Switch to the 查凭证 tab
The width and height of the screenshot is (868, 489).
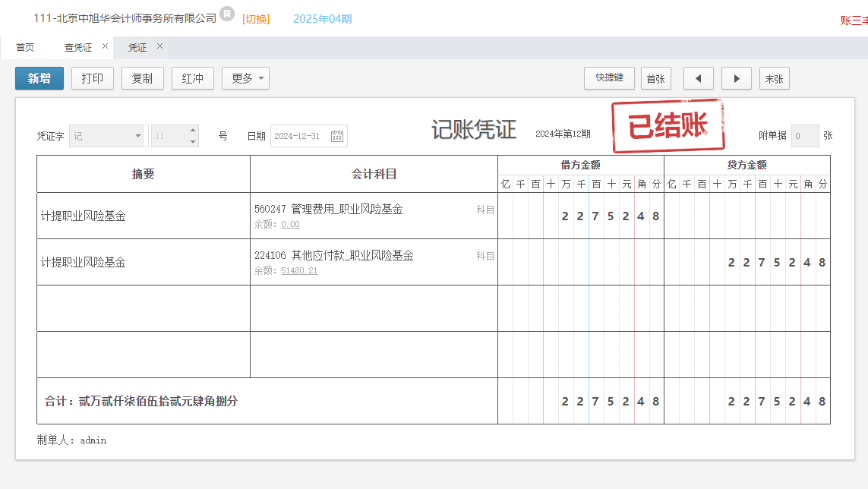click(x=77, y=47)
